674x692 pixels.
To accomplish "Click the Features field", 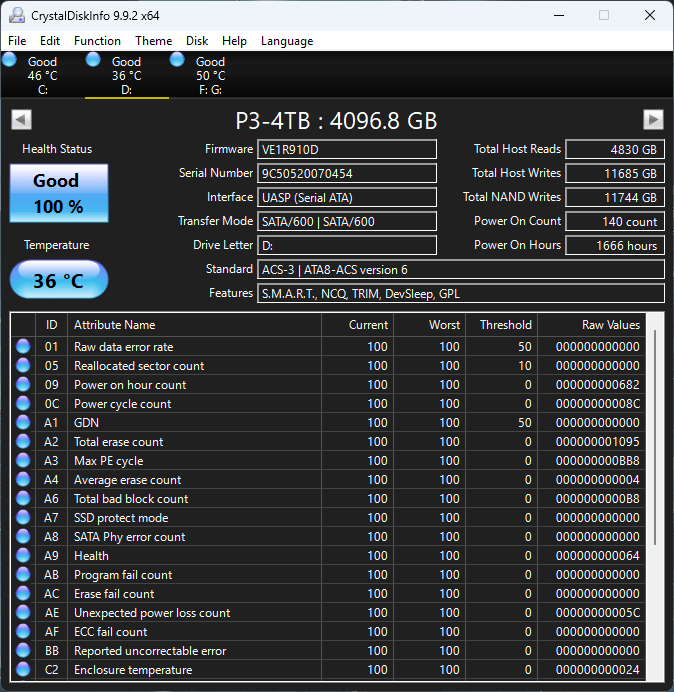I will (461, 293).
